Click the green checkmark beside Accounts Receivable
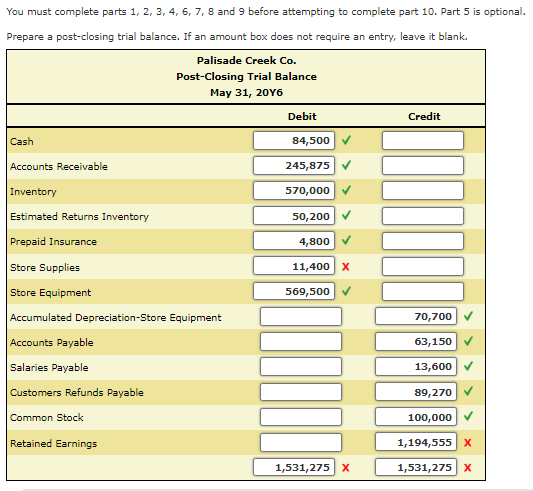 pos(346,165)
